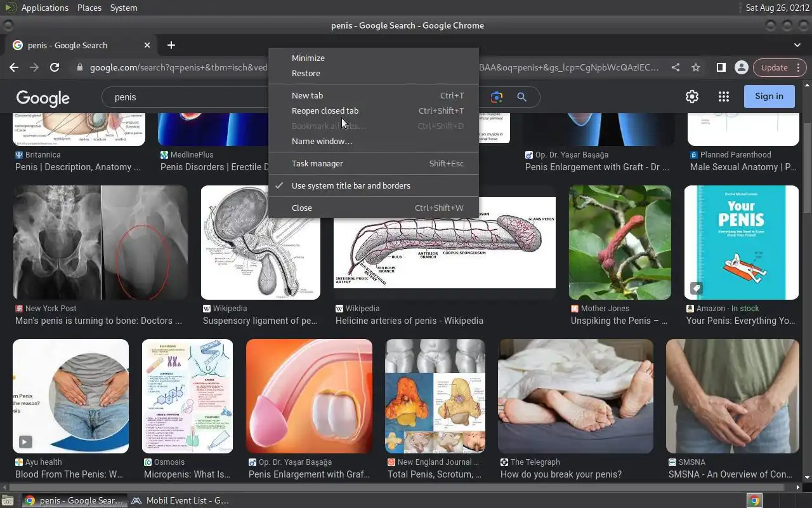Choose Close from the context menu
Screen dimensions: 812x508
coord(374,208)
